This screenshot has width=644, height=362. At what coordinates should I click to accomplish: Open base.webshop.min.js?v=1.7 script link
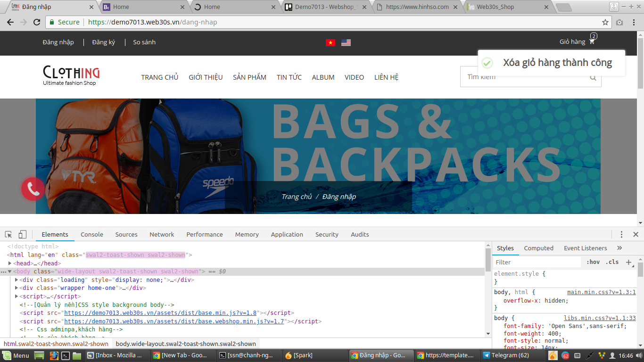174,321
